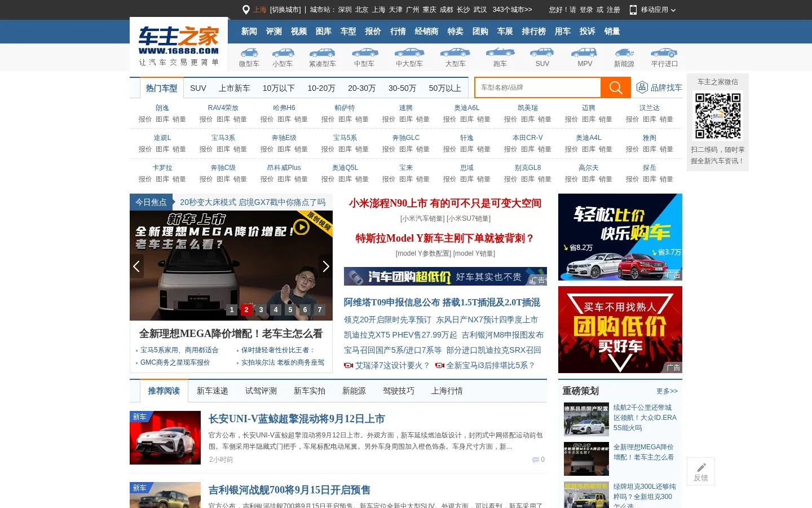Select 深圳 city station link

(x=345, y=10)
